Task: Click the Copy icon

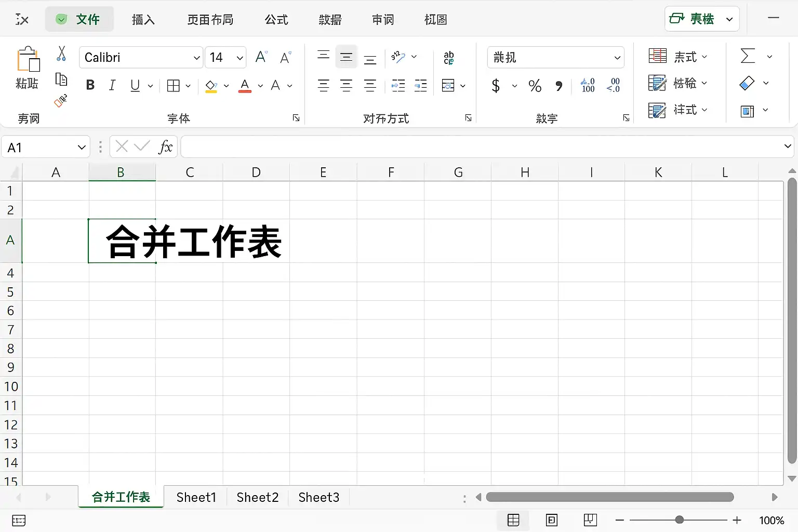Action: 61,79
